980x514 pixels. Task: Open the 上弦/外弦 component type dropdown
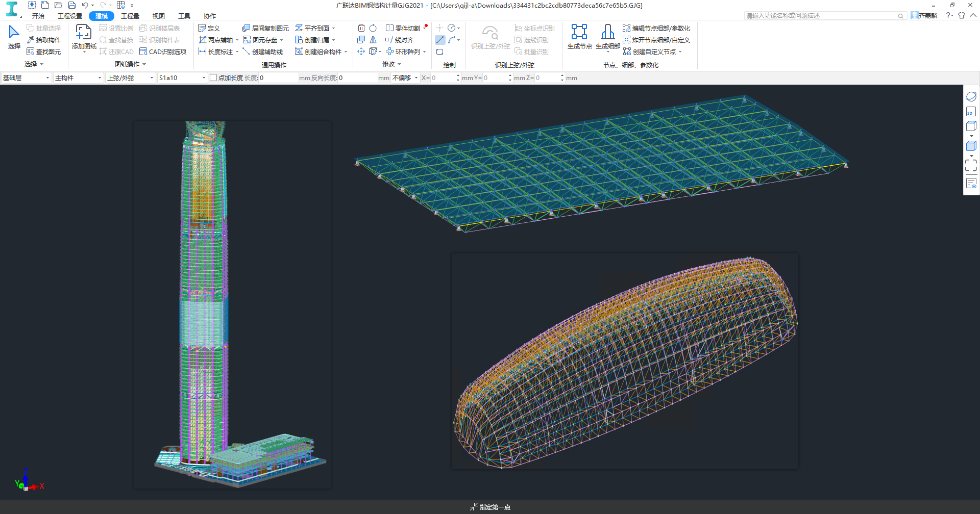point(130,78)
